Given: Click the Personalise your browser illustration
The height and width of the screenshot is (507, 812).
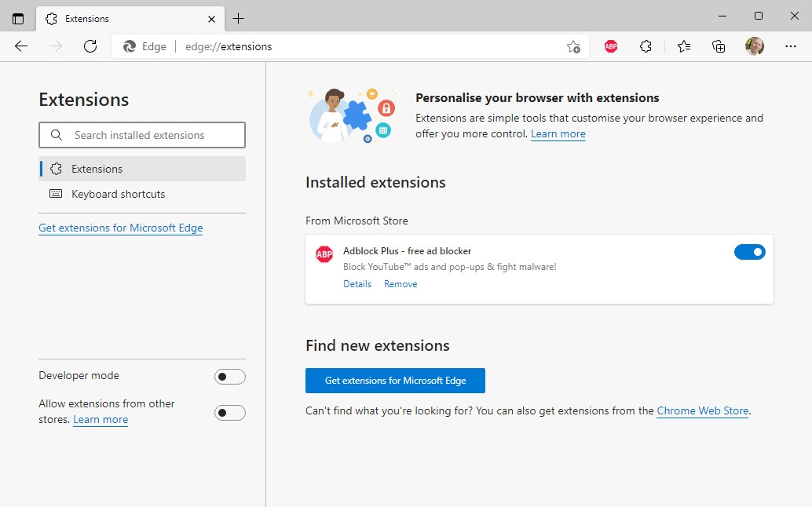Looking at the screenshot, I should tap(352, 115).
